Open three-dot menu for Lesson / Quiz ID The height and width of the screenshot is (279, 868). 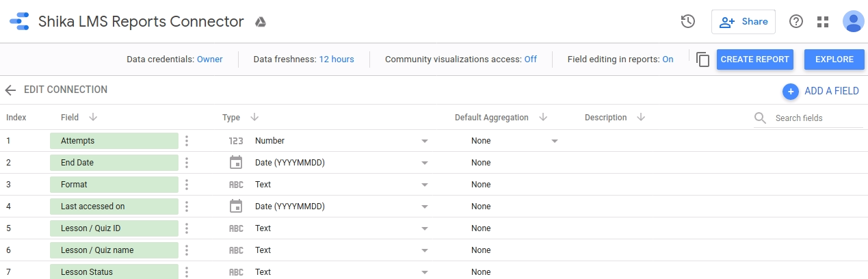[187, 228]
